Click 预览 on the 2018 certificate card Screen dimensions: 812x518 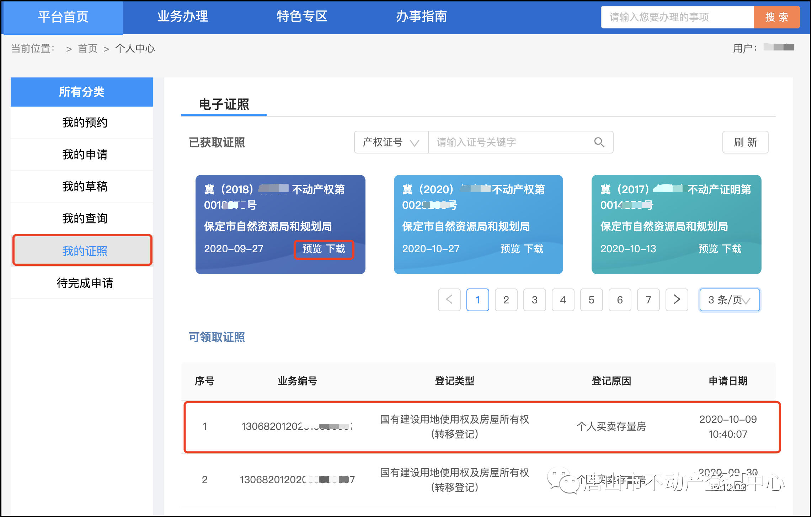[312, 249]
